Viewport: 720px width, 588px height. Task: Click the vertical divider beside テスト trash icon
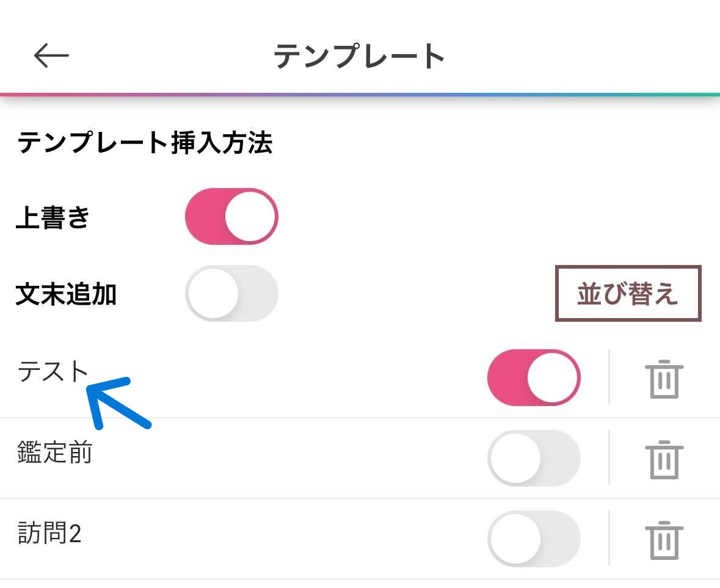(x=609, y=377)
